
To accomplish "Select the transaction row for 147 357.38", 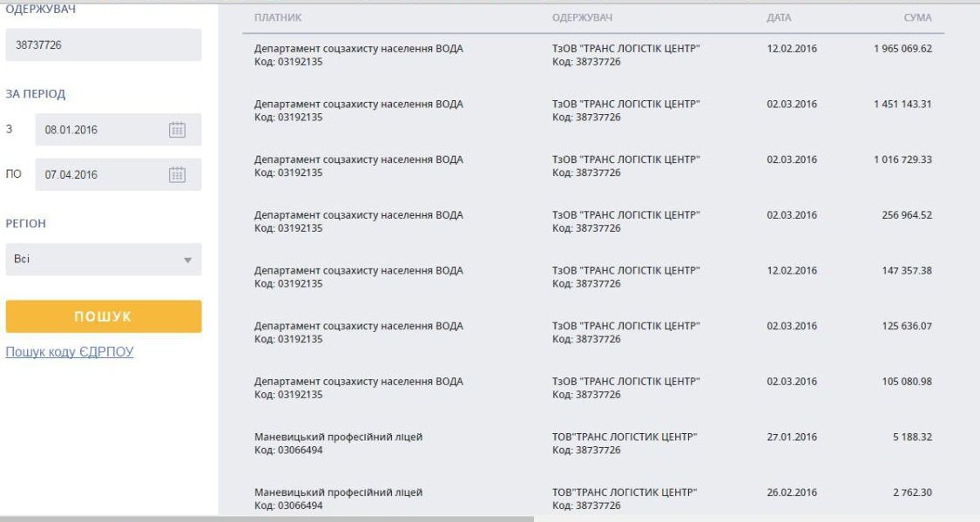I will 592,277.
